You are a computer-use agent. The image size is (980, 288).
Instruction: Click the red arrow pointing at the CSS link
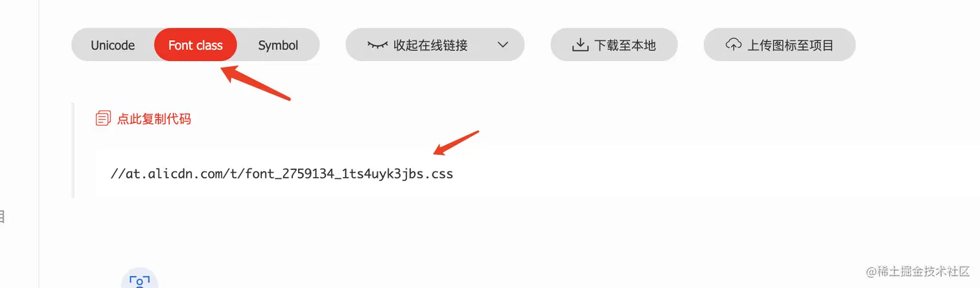tap(456, 143)
